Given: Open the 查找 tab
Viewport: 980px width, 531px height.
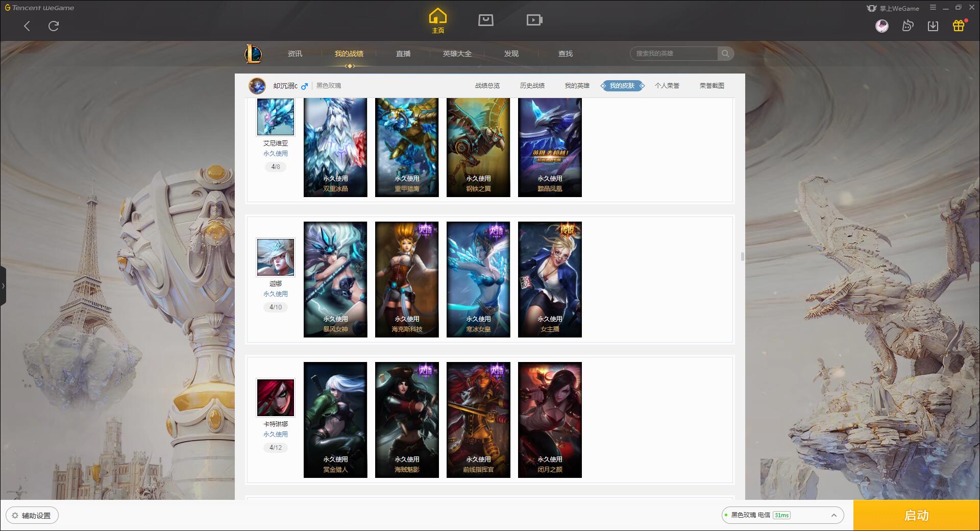Looking at the screenshot, I should 566,54.
